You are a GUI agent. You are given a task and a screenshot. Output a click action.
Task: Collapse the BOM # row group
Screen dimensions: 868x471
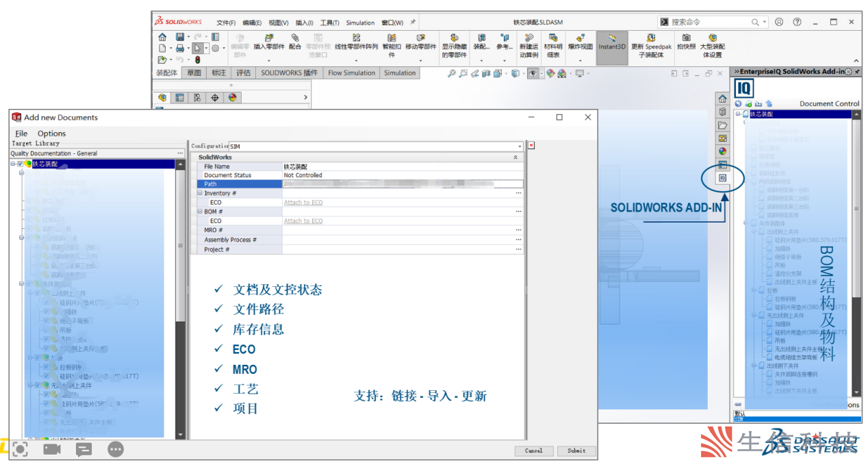[200, 212]
